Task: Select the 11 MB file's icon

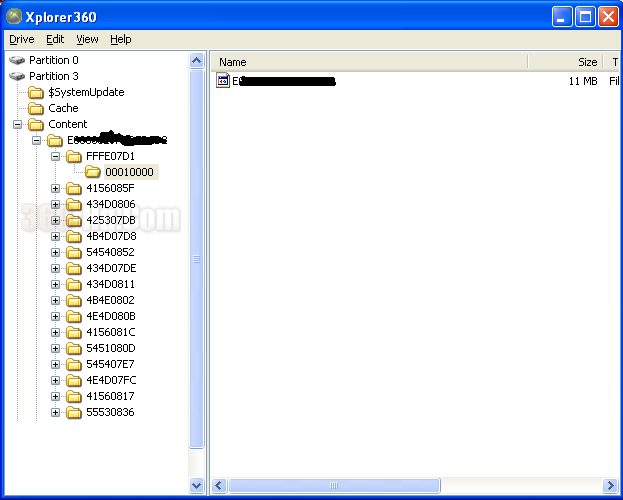Action: [x=223, y=80]
